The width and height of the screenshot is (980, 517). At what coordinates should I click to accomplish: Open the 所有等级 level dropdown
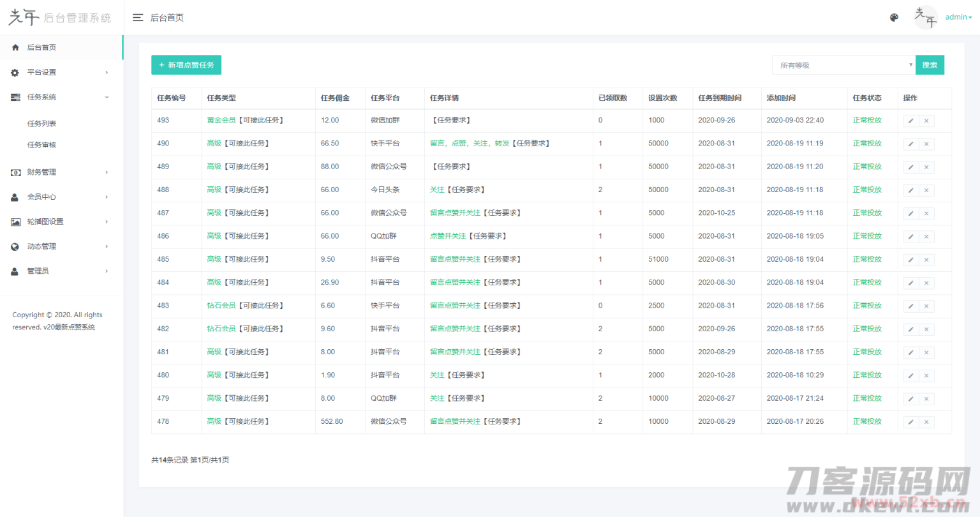(x=843, y=65)
